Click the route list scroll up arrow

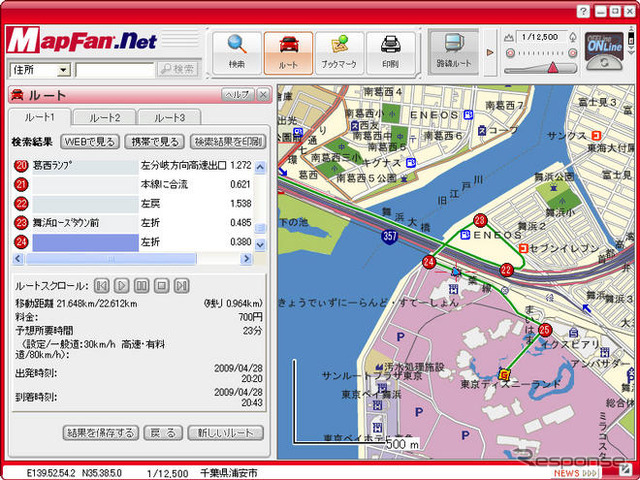click(x=260, y=167)
